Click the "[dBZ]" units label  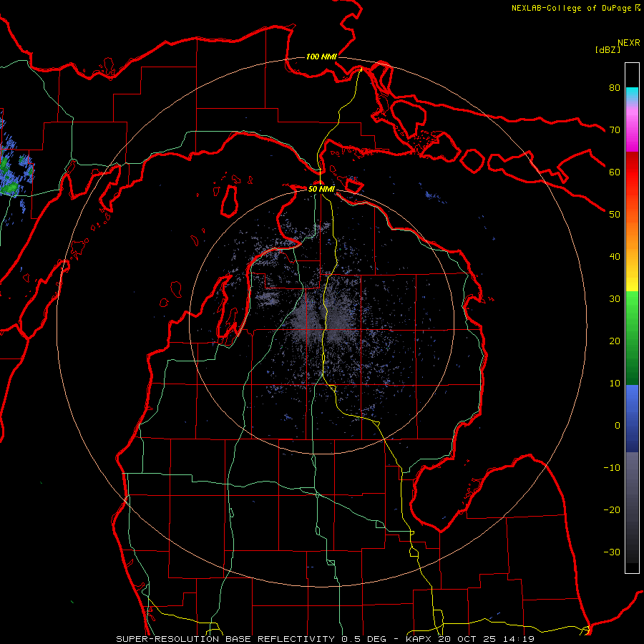(608, 50)
